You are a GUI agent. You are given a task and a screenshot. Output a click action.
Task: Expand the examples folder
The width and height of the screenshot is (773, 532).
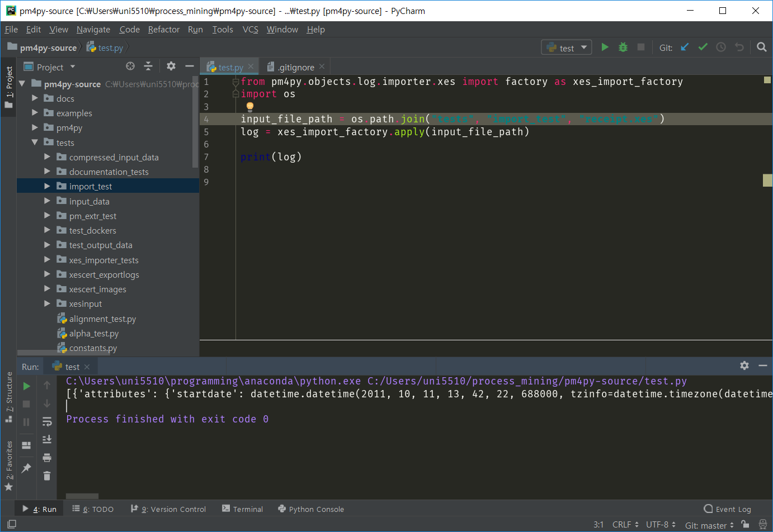35,113
